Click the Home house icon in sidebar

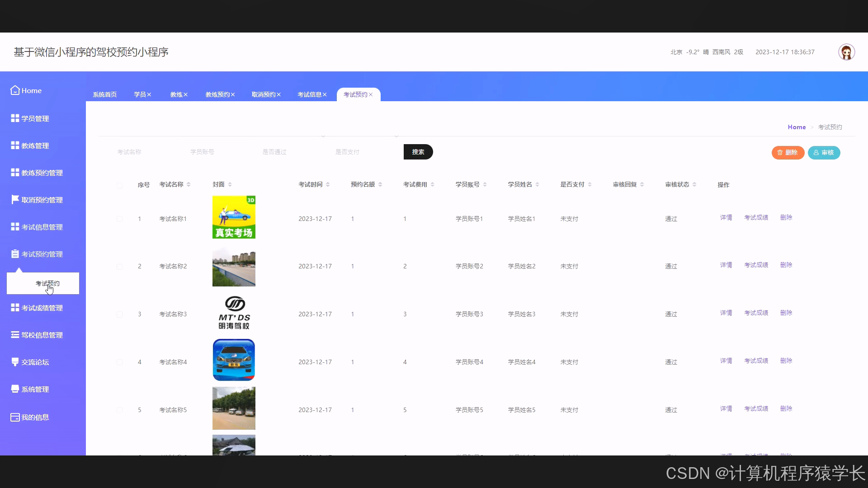click(15, 90)
